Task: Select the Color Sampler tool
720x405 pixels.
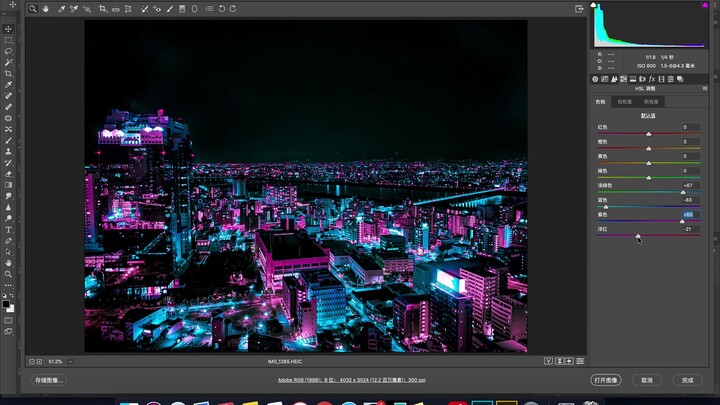Action: [74, 9]
